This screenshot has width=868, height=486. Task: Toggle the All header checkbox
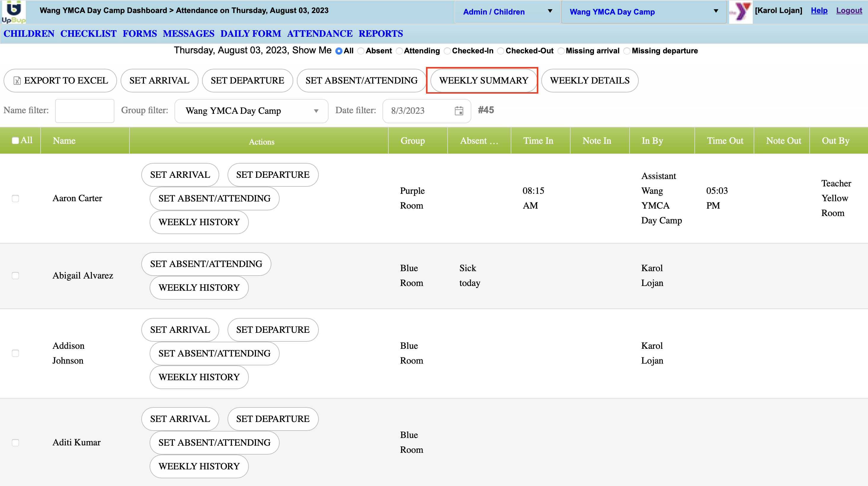[x=15, y=140]
